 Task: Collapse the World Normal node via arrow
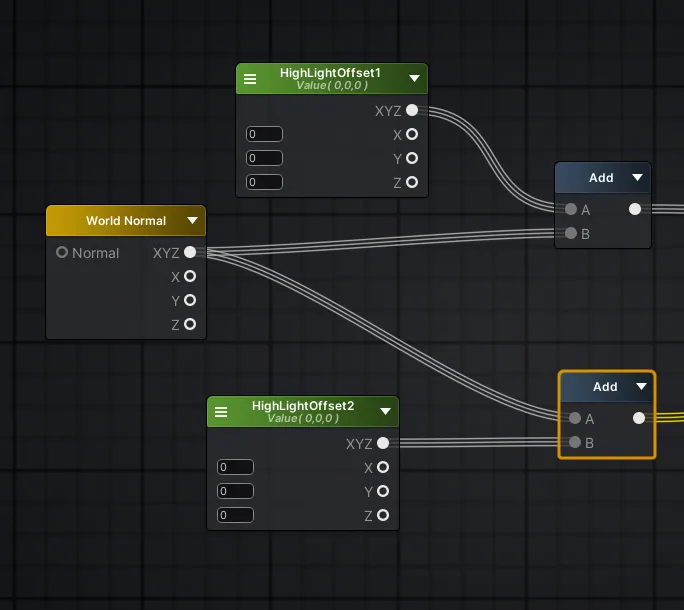coord(192,221)
